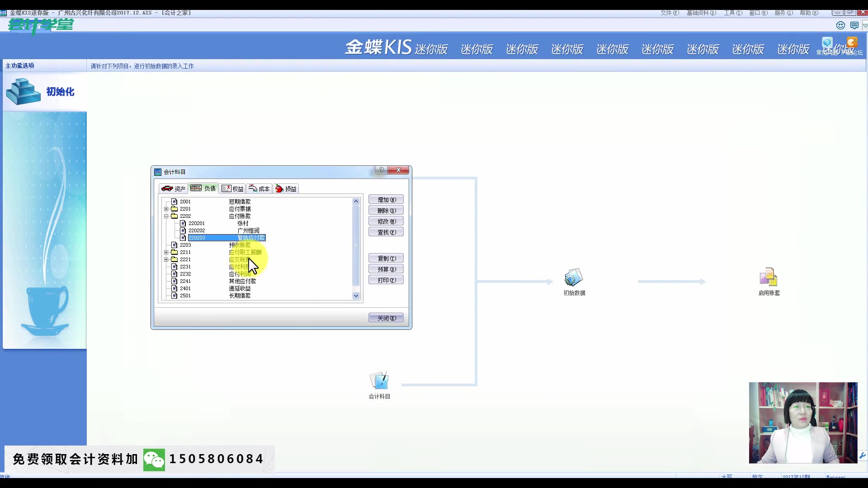The width and height of the screenshot is (868, 488).
Task: Click the presenter webcam thumbnail
Action: (803, 423)
